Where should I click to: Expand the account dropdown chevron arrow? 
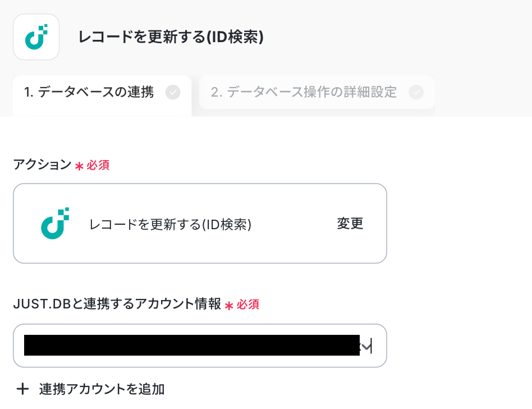coord(366,347)
